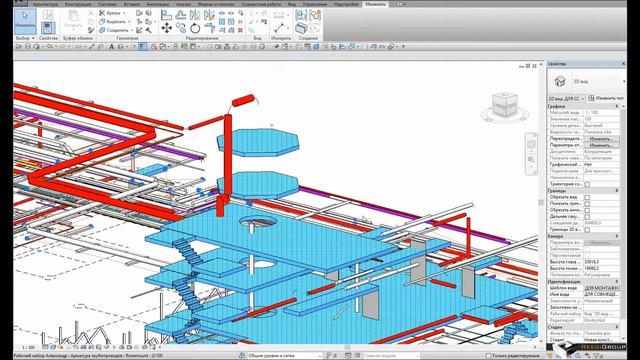The image size is (640, 360).
Task: Select Mirror – Draw Axis tool
Action: pos(209,16)
